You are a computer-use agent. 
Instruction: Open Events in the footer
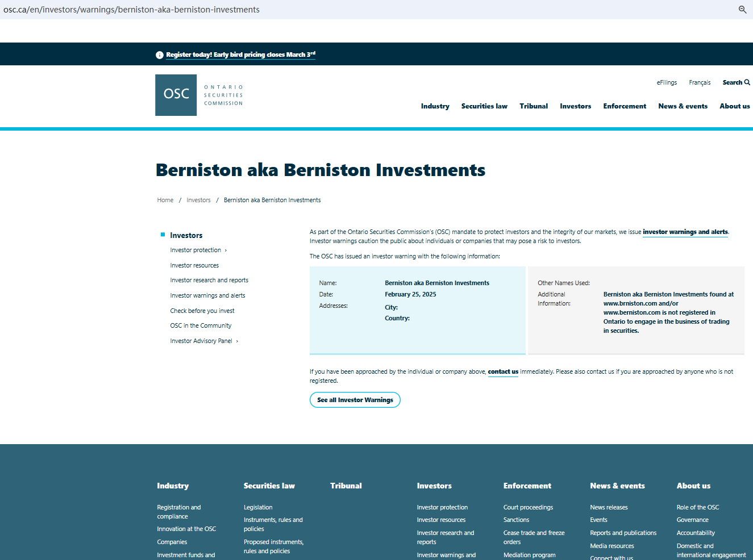point(598,520)
